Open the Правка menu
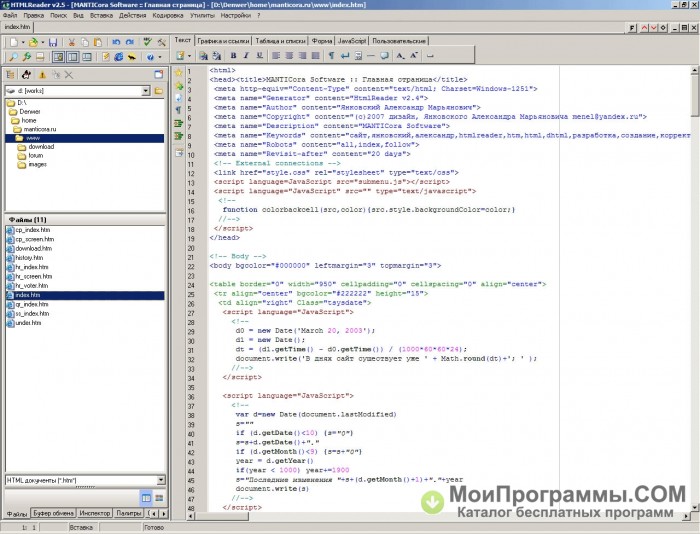 (33, 15)
